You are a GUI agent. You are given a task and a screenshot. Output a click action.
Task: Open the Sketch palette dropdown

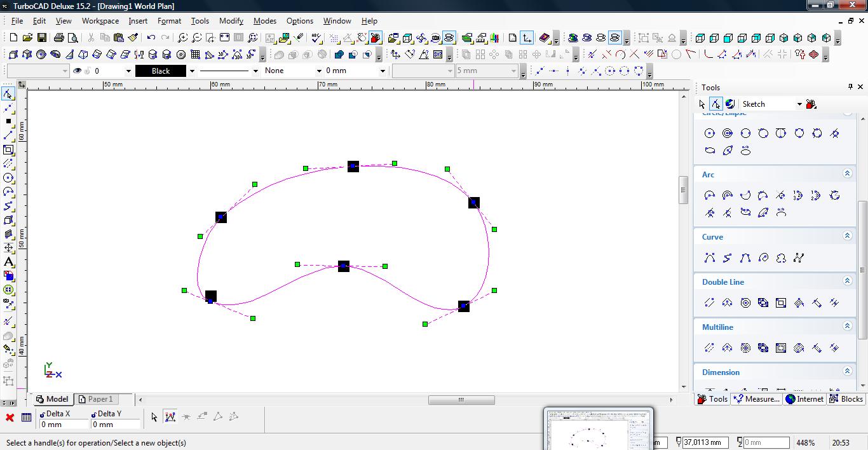pos(799,104)
